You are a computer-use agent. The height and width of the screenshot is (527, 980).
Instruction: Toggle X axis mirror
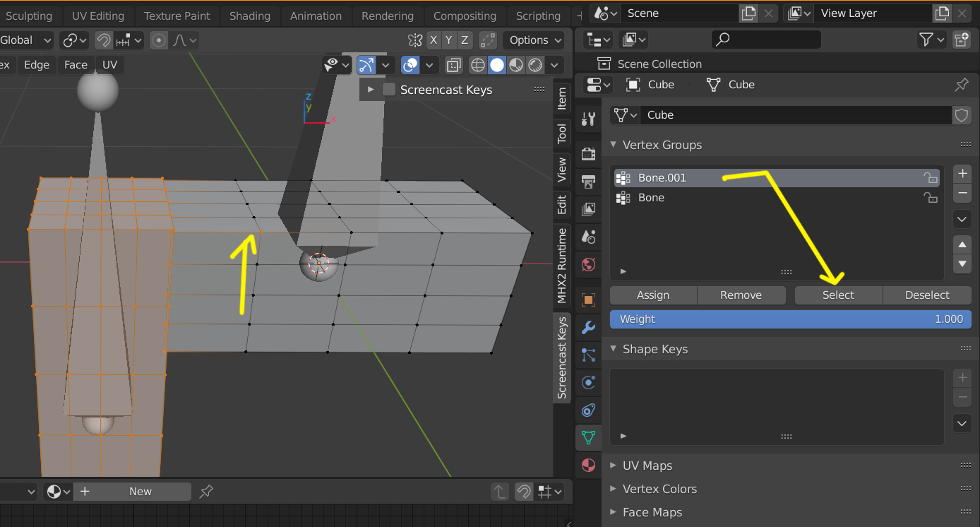(434, 40)
